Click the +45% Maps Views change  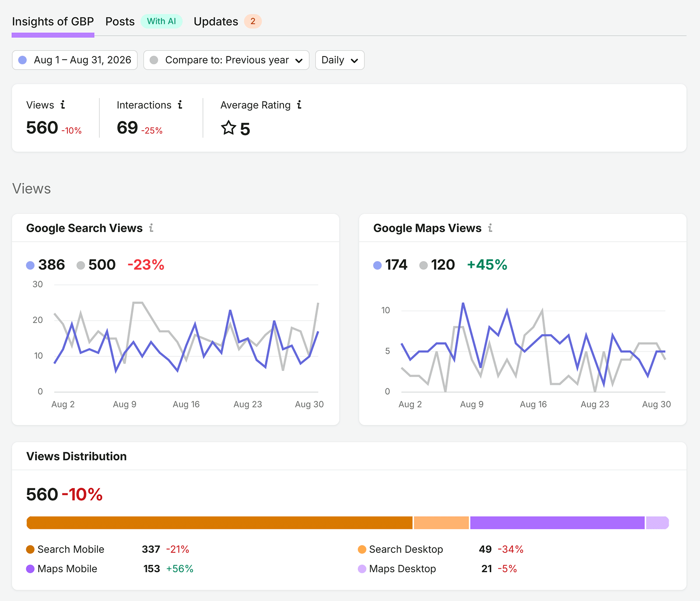(x=487, y=265)
